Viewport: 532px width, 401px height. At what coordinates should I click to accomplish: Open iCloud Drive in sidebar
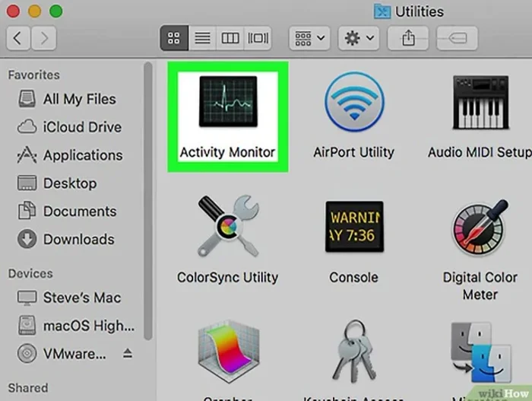point(70,127)
